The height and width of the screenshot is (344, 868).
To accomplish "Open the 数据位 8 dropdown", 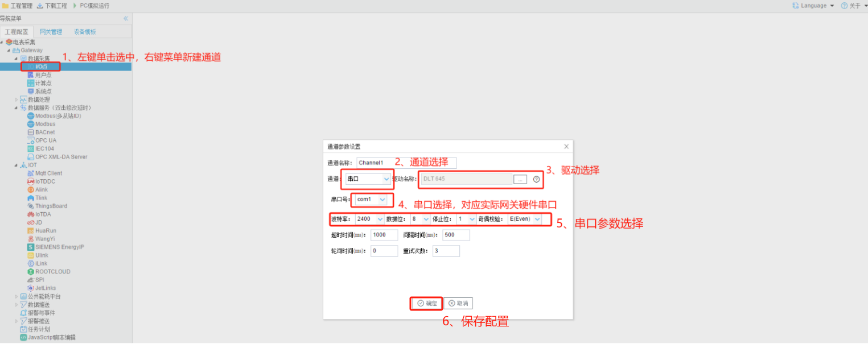I will click(x=420, y=219).
